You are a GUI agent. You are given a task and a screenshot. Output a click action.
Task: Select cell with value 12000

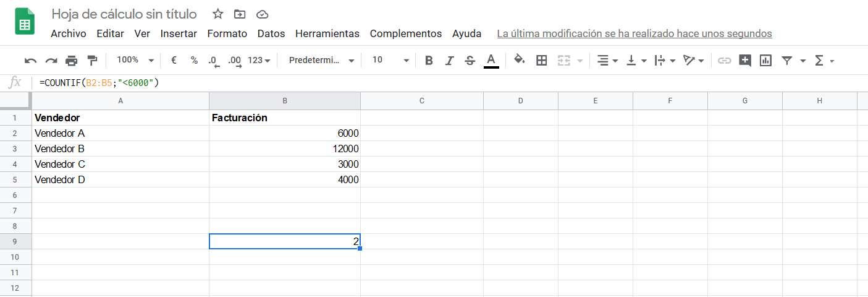285,148
